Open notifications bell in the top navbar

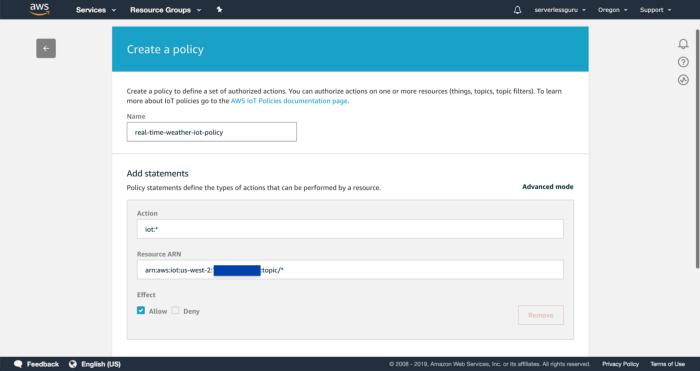coord(517,10)
